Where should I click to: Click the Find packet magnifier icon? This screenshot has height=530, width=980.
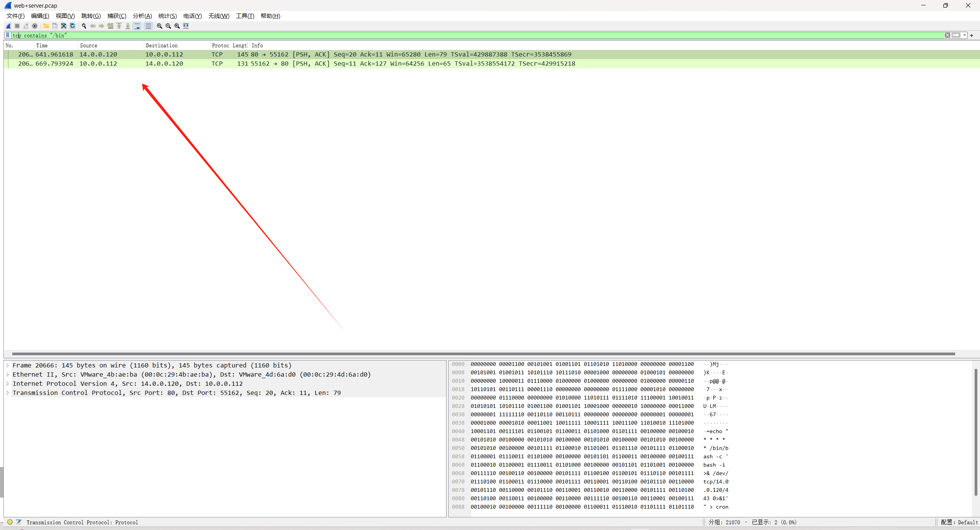[x=84, y=26]
